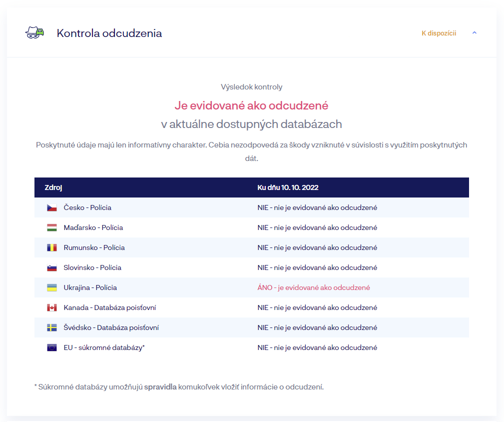The height and width of the screenshot is (422, 504).
Task: Click the EU flag icon
Action: click(x=52, y=347)
